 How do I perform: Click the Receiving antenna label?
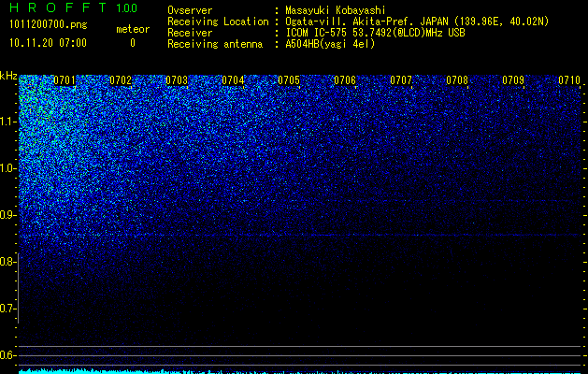tap(215, 44)
